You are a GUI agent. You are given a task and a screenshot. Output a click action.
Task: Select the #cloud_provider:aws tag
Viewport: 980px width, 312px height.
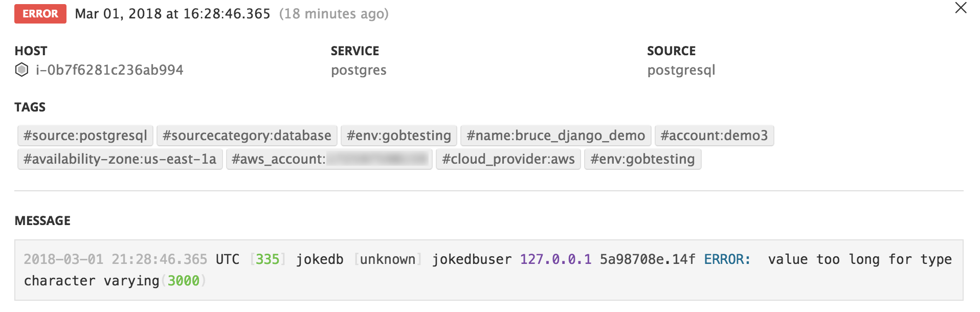click(508, 159)
